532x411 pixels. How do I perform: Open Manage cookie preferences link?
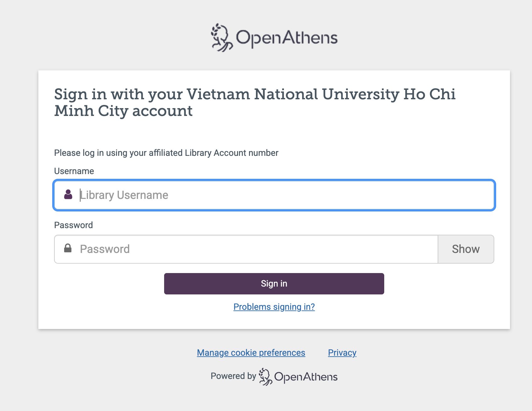pyautogui.click(x=251, y=353)
